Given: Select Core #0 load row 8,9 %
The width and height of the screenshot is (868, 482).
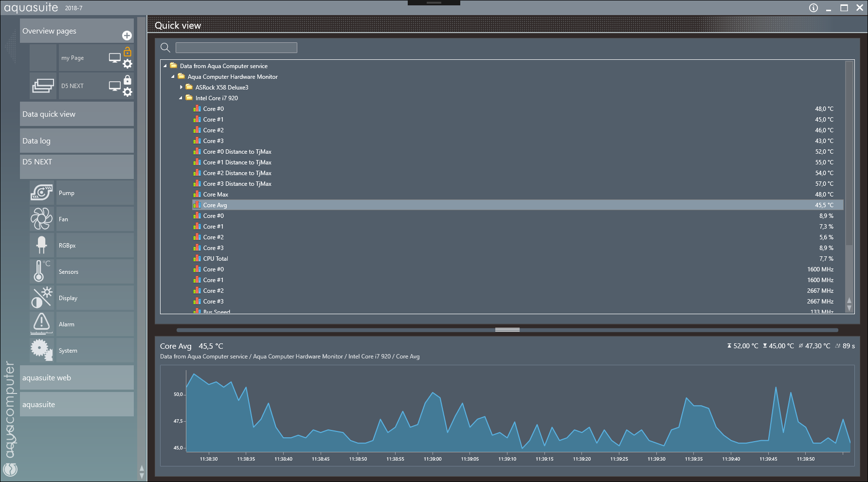Looking at the screenshot, I should coord(518,215).
